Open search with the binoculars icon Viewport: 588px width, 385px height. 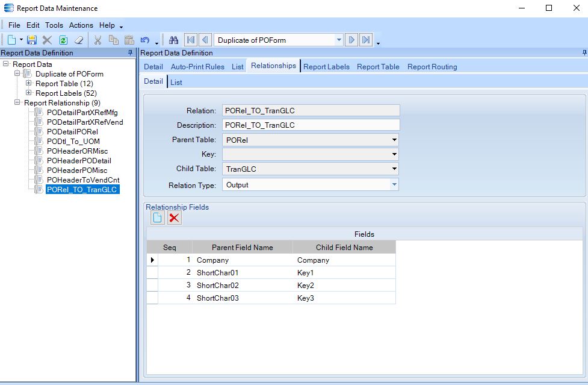173,40
